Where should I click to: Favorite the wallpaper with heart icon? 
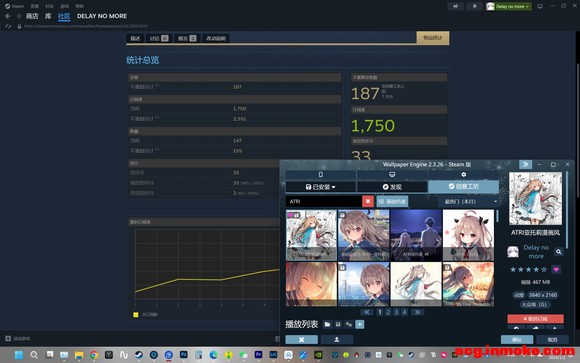pos(556,269)
